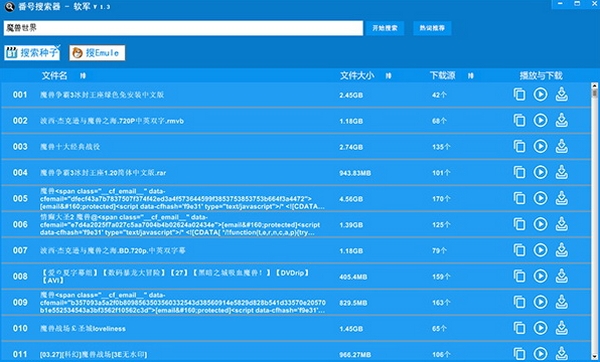The height and width of the screenshot is (362, 600).
Task: Copy link for row 004
Action: coord(519,173)
